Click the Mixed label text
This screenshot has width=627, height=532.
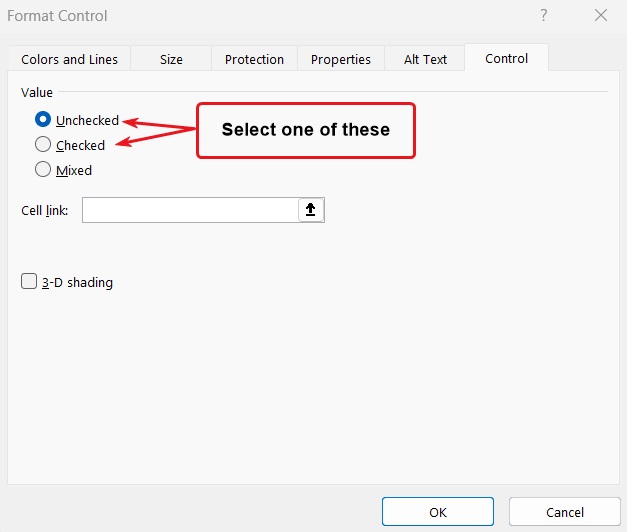(x=74, y=170)
